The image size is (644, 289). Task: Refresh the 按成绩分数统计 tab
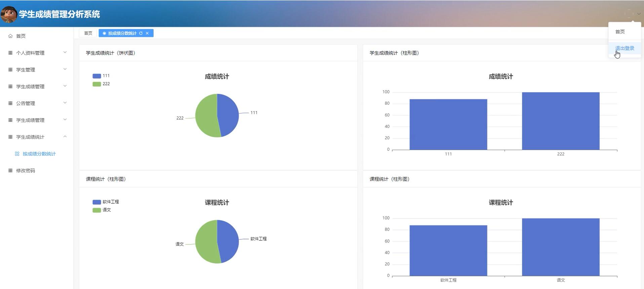(141, 33)
